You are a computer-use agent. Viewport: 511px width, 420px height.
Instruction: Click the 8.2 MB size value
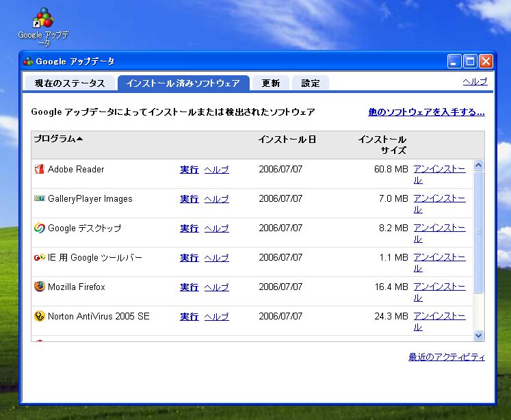393,228
